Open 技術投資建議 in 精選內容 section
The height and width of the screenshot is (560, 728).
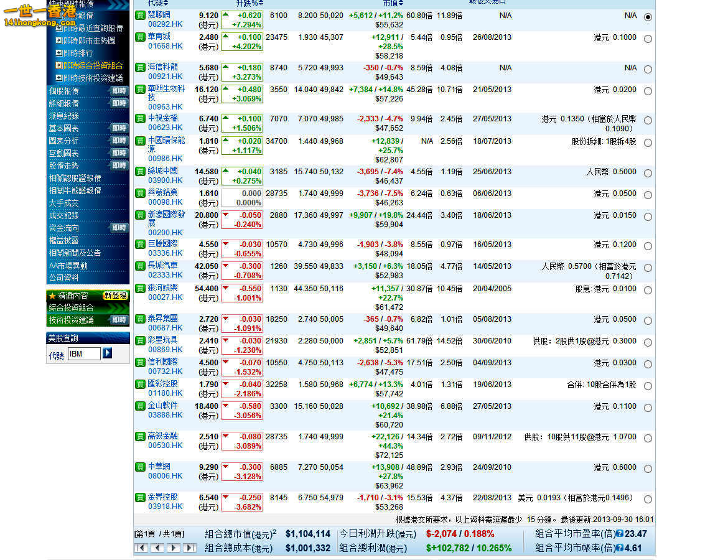(x=72, y=320)
